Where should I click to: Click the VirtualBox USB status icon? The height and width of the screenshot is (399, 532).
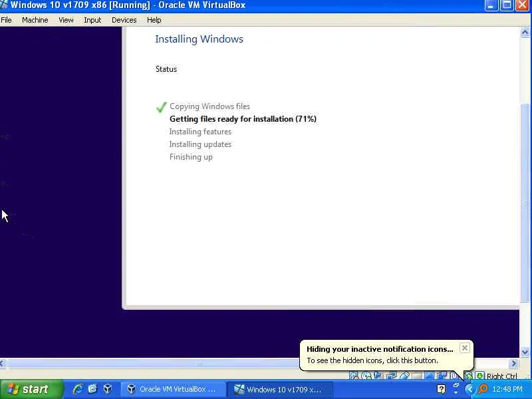tap(404, 376)
